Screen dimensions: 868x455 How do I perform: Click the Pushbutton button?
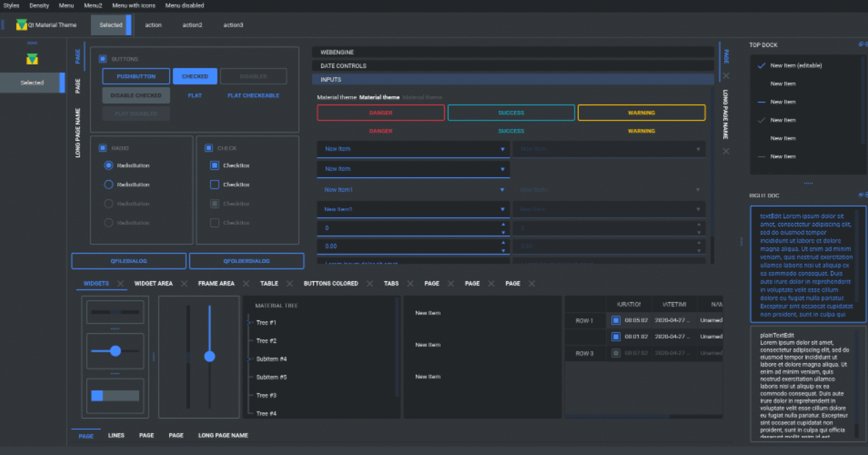[x=136, y=76]
